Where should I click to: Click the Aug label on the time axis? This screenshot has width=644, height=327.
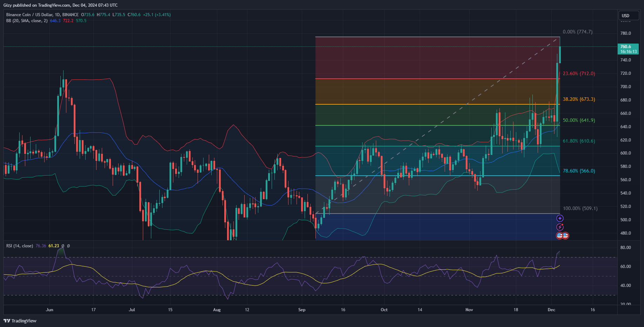(217, 310)
